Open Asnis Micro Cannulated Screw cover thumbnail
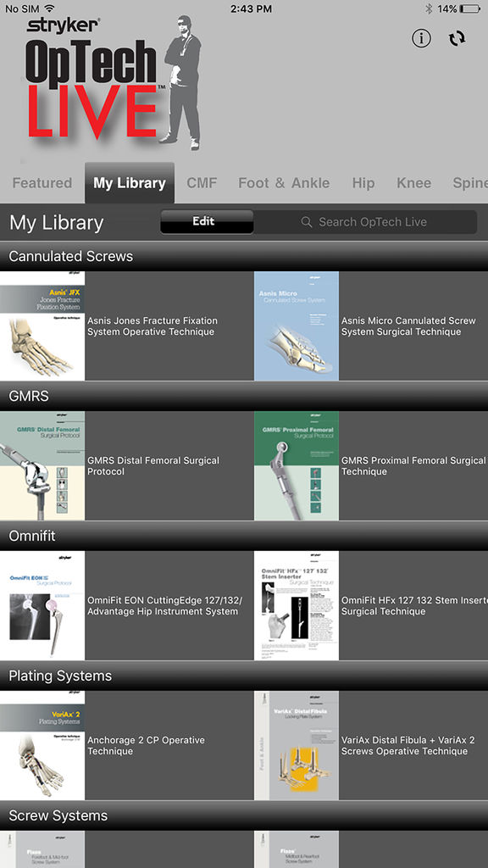The width and height of the screenshot is (488, 868). pos(297,325)
